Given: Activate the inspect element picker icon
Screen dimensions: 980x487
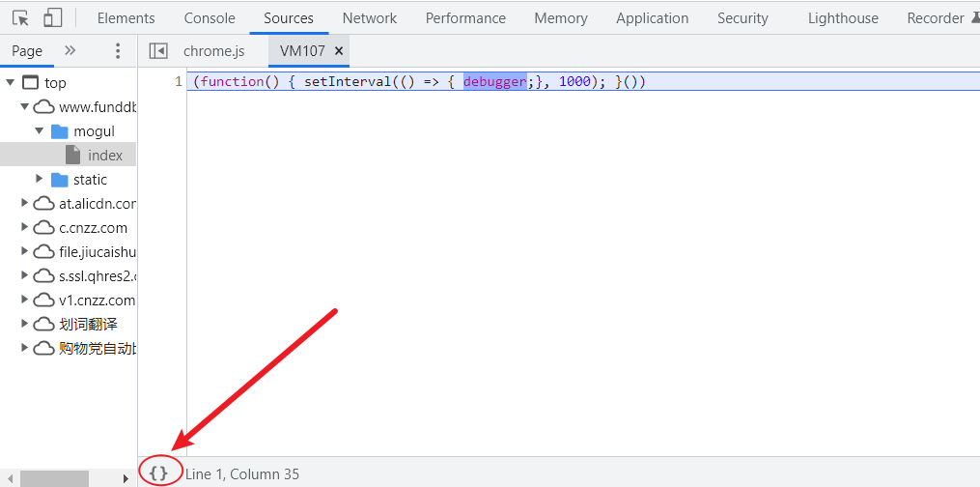Looking at the screenshot, I should (x=20, y=18).
